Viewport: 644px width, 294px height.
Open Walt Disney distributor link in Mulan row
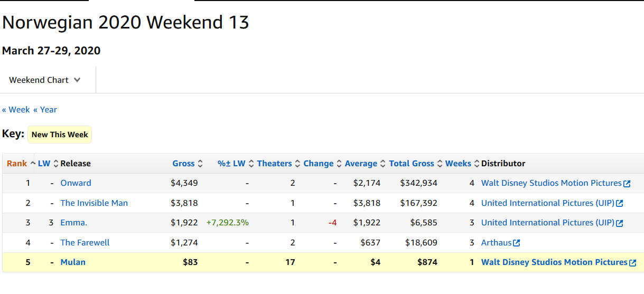point(554,262)
